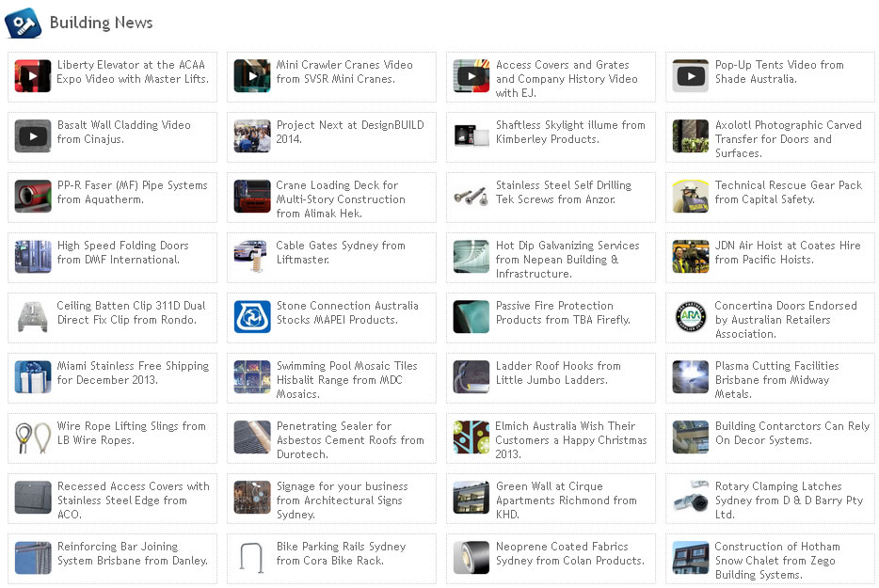Screen dimensions: 879x588
Task: Read the Liberty Elevator at the ACAA Expo article
Action: coord(133,72)
